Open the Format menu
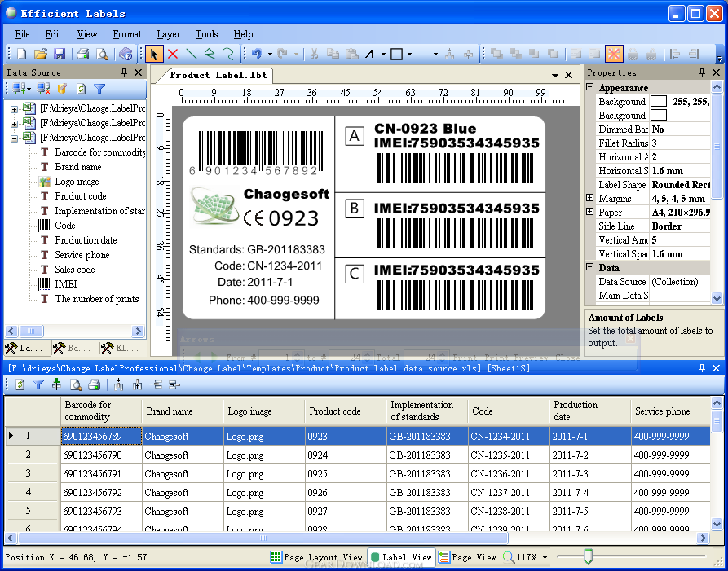The width and height of the screenshot is (728, 571). click(126, 34)
